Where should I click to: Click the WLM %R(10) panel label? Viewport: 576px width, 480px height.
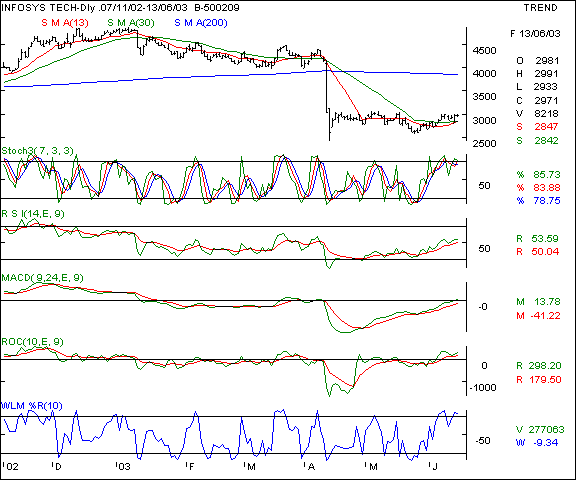[32, 406]
